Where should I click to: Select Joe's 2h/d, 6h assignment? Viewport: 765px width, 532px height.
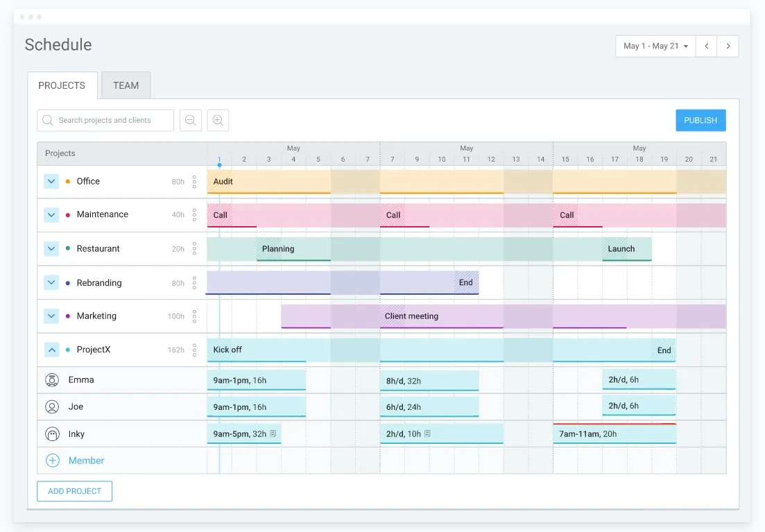639,406
